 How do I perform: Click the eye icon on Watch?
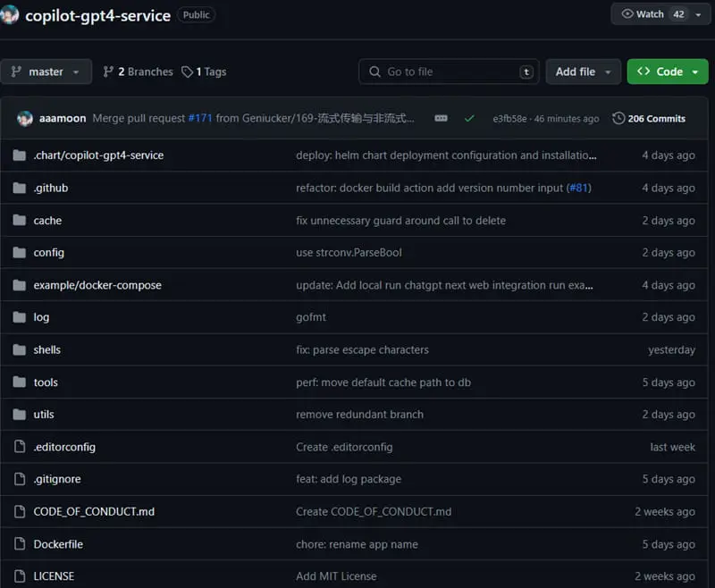tap(627, 14)
